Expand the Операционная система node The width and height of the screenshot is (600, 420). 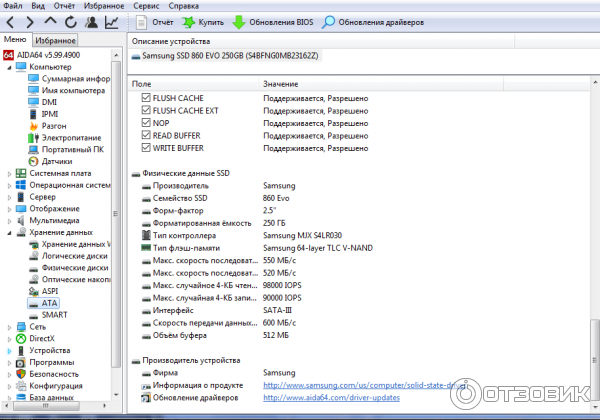coord(9,186)
